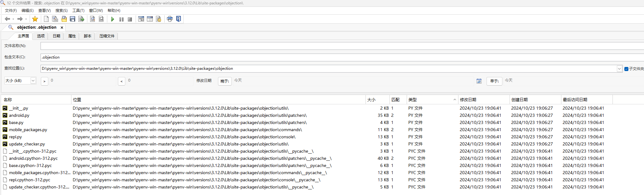Toggle the greater-than size filter button

(44, 81)
